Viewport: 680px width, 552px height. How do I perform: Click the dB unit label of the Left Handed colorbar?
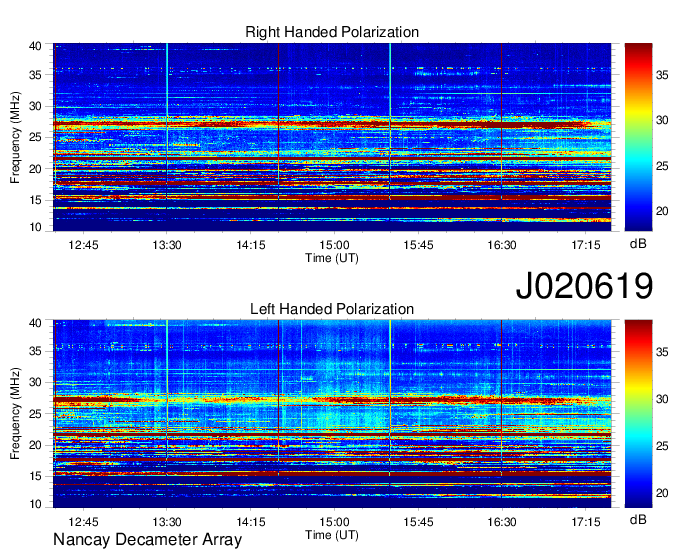pos(638,520)
